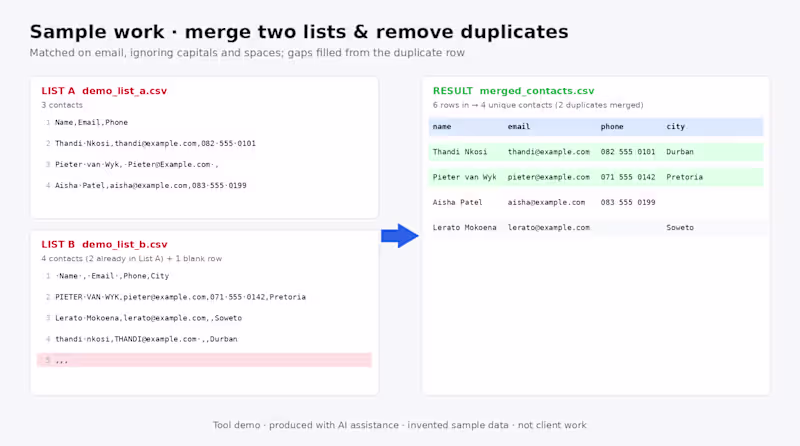Click the 'aisha@example.com' cell in result table
Viewport: 800px width, 446px height.
pos(546,203)
